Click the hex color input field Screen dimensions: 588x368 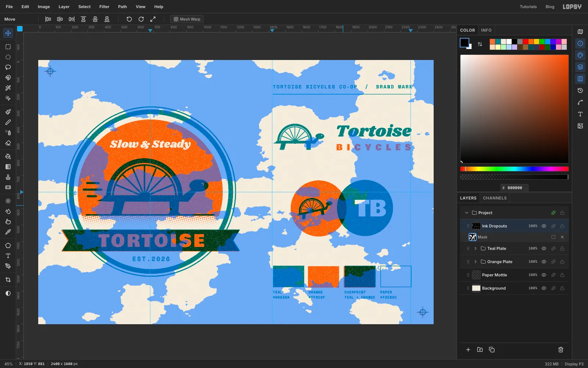coord(514,188)
